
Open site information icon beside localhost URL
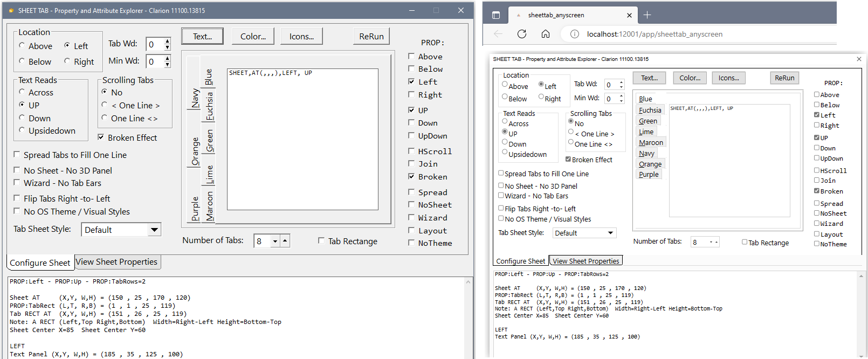pos(575,34)
